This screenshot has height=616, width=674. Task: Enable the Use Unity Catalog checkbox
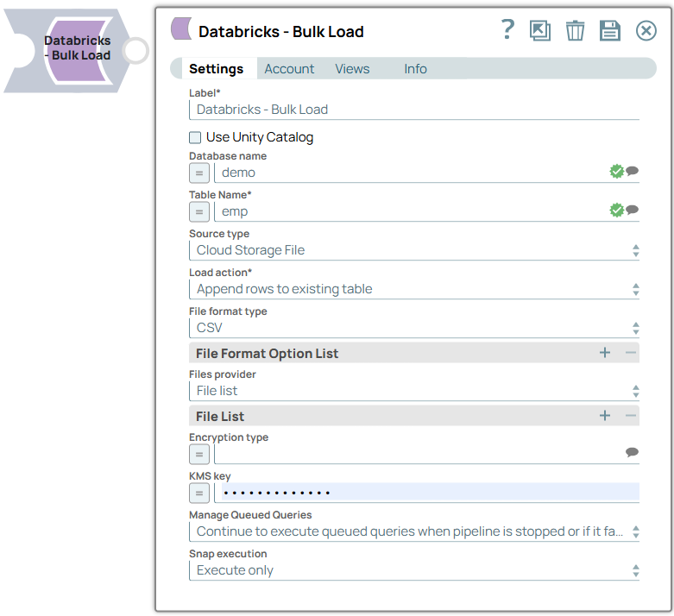coord(196,137)
